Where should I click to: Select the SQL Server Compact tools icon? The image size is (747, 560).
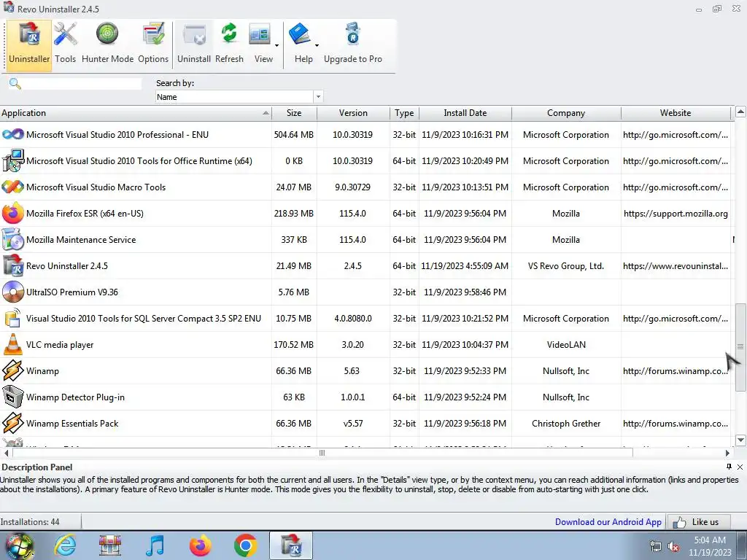click(x=13, y=318)
